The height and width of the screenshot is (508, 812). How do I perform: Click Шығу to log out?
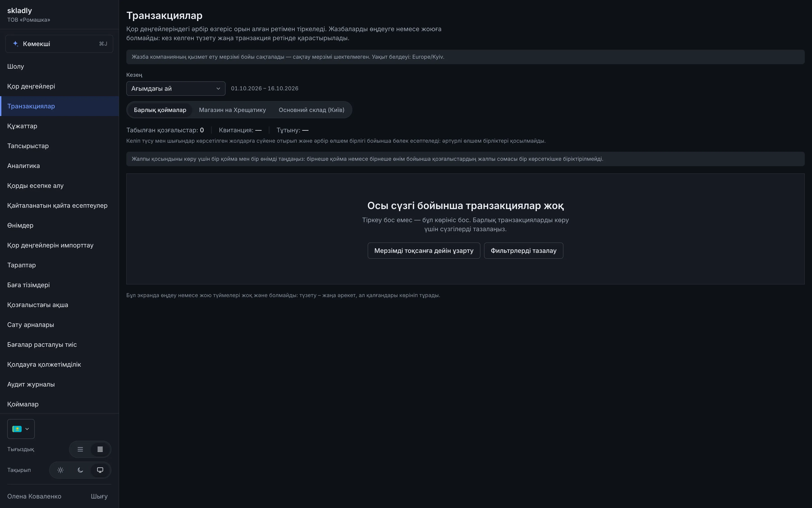click(x=99, y=496)
